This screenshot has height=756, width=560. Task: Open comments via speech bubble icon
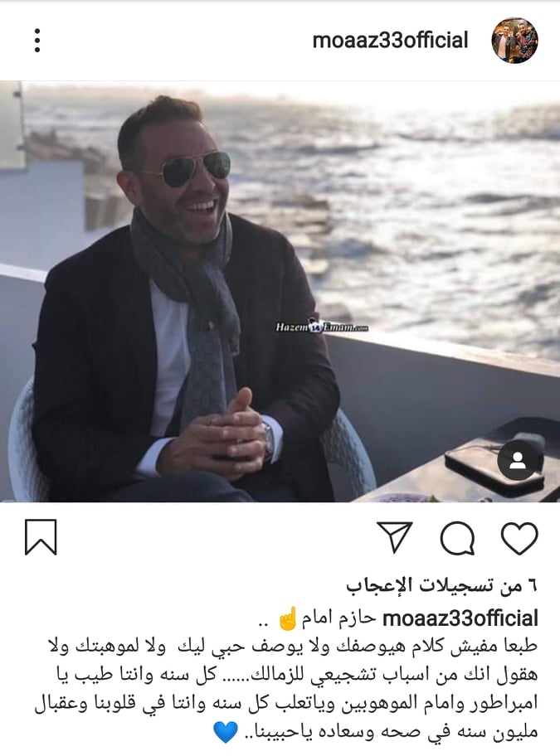coord(457,538)
